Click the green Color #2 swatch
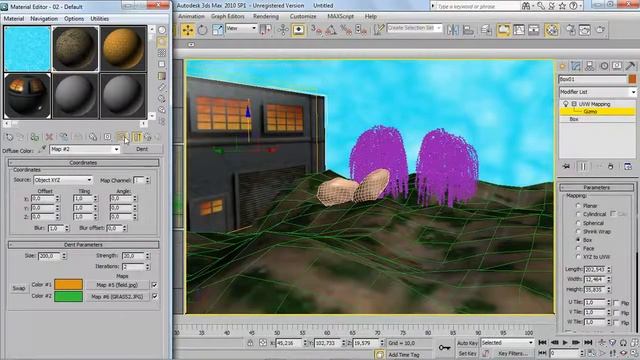Screen dimensions: 640x360 tap(69, 296)
